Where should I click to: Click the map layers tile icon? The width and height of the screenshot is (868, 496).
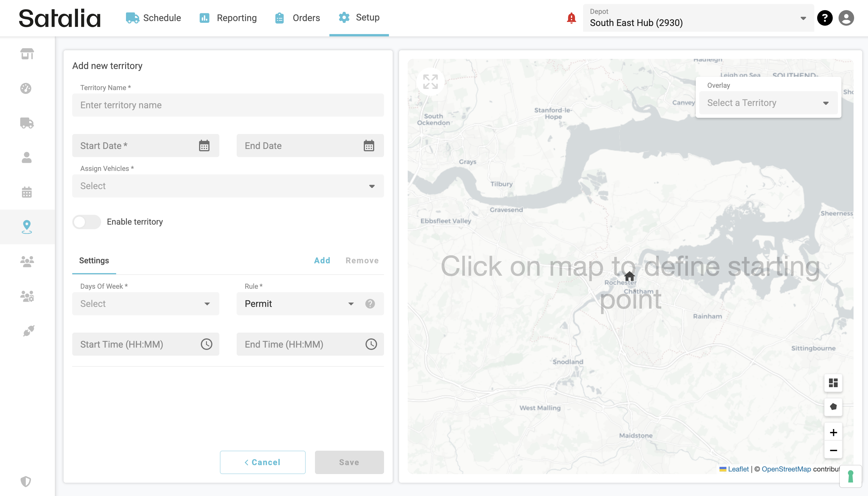[833, 383]
